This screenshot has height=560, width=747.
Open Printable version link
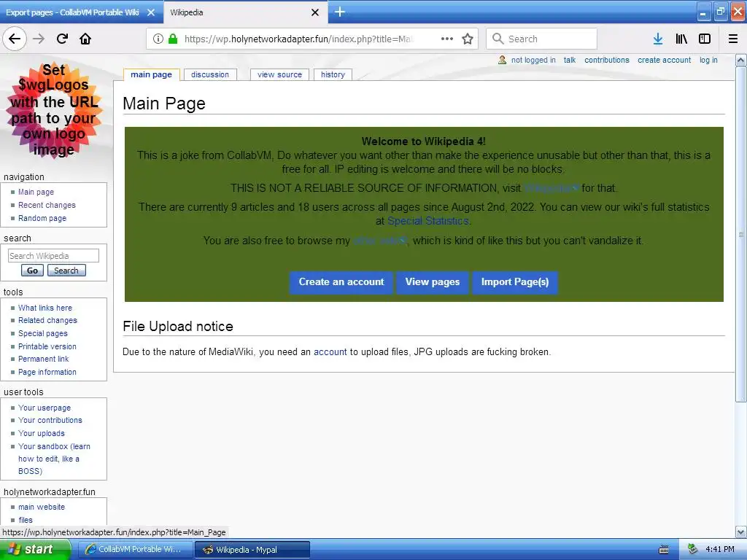coord(47,346)
